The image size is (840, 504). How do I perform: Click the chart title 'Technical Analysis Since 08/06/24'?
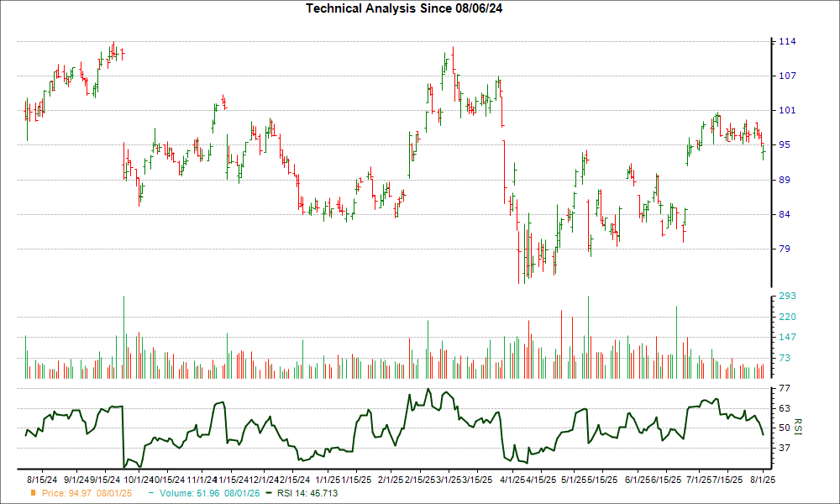[404, 8]
